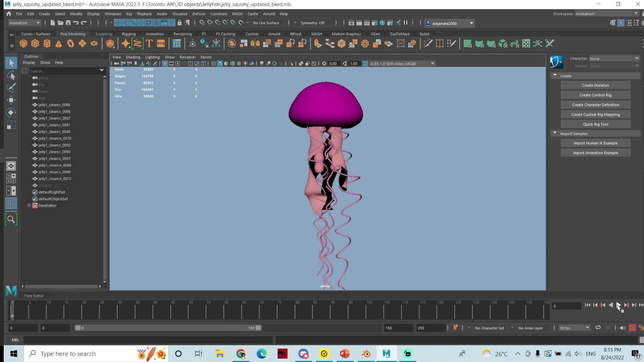Create a polygon sphere from shelf
644x362 pixels.
tap(23, 44)
